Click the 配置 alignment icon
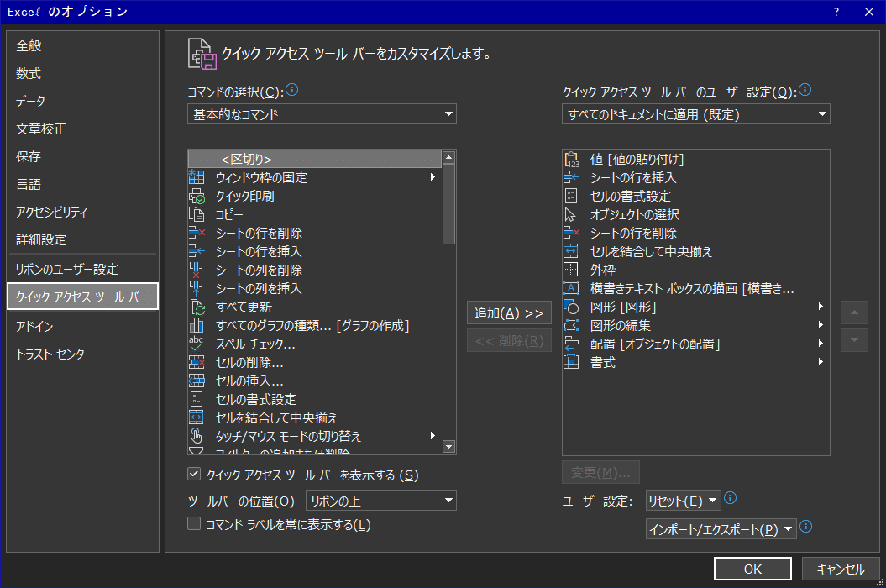The image size is (886, 588). (571, 344)
